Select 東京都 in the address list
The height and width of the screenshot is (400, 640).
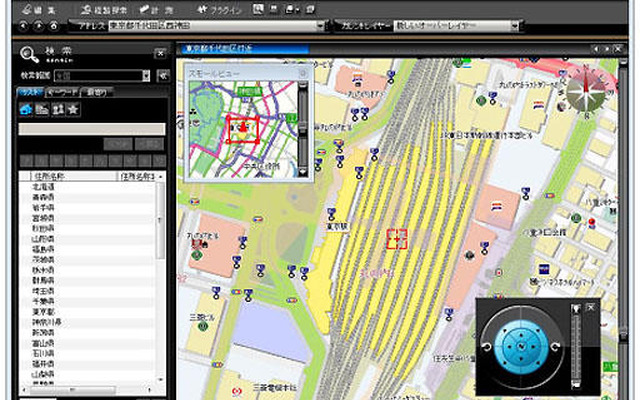[x=43, y=312]
